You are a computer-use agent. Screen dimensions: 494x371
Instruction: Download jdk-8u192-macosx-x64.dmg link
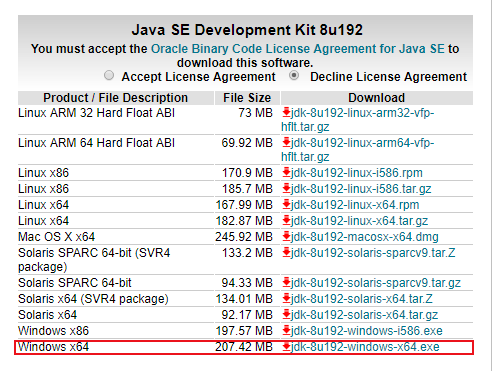click(364, 237)
